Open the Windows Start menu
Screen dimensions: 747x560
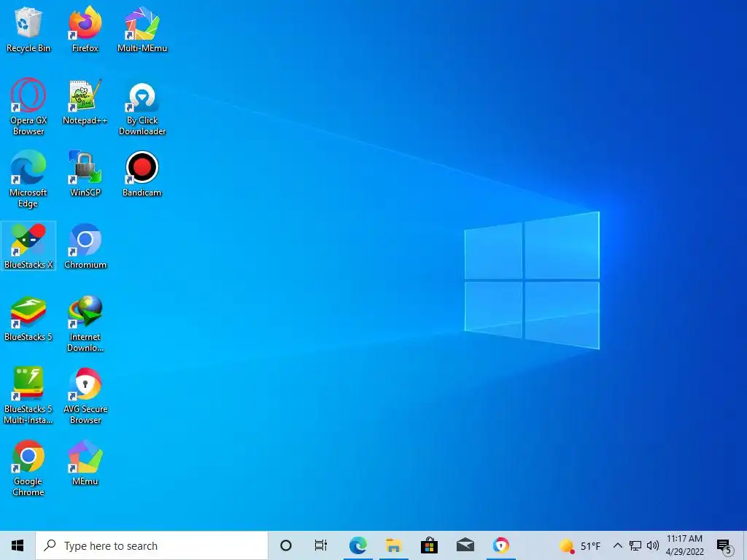click(18, 545)
